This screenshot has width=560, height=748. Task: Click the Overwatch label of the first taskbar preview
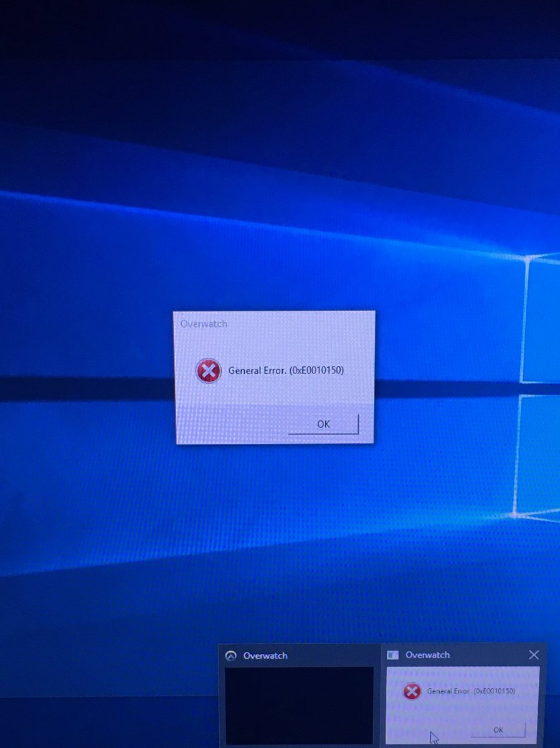coord(265,656)
